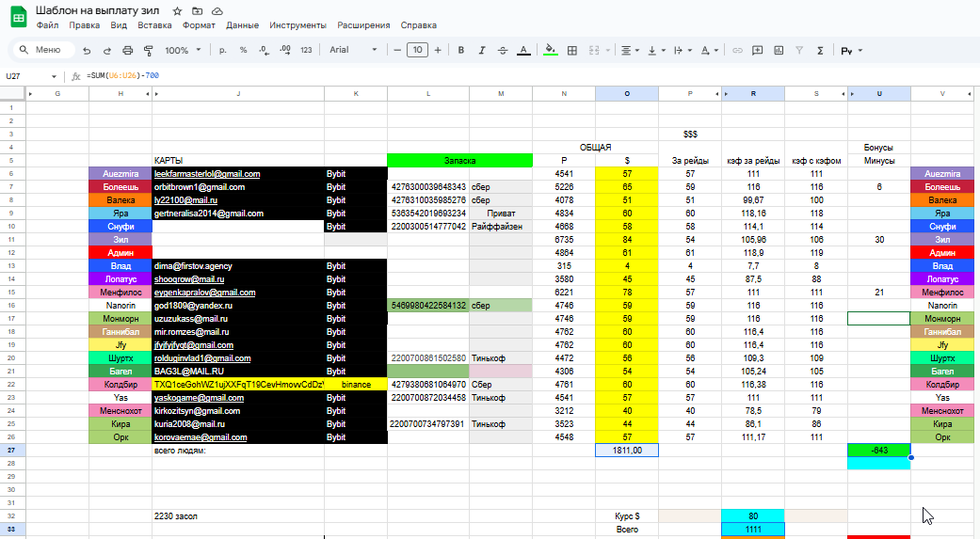The width and height of the screenshot is (980, 539).
Task: Increase decimal places button
Action: pyautogui.click(x=285, y=50)
